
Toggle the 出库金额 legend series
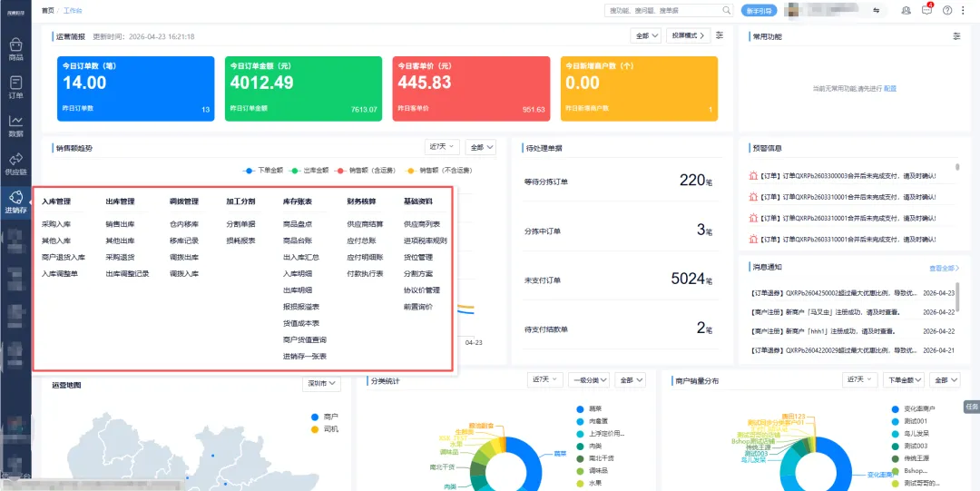[309, 170]
